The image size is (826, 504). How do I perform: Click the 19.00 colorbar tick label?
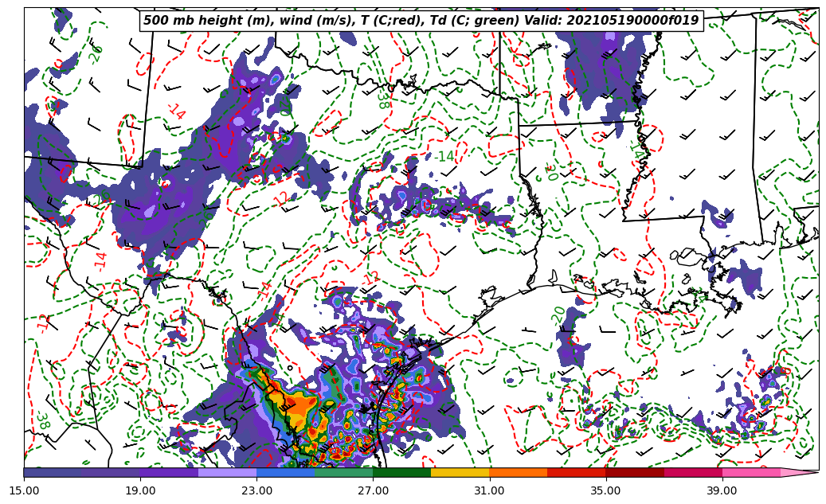coord(140,490)
